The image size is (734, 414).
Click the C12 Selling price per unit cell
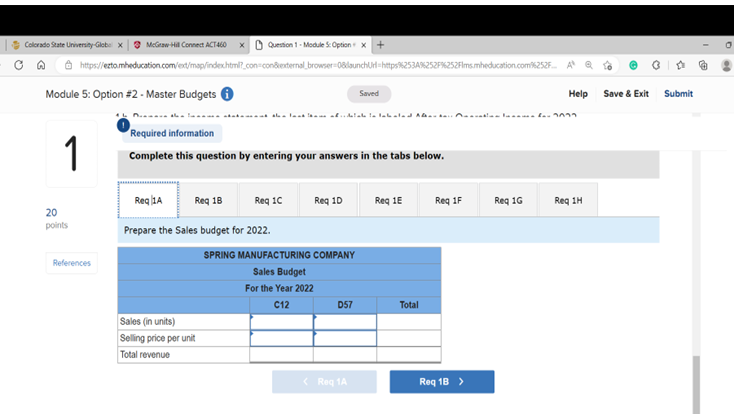click(281, 338)
